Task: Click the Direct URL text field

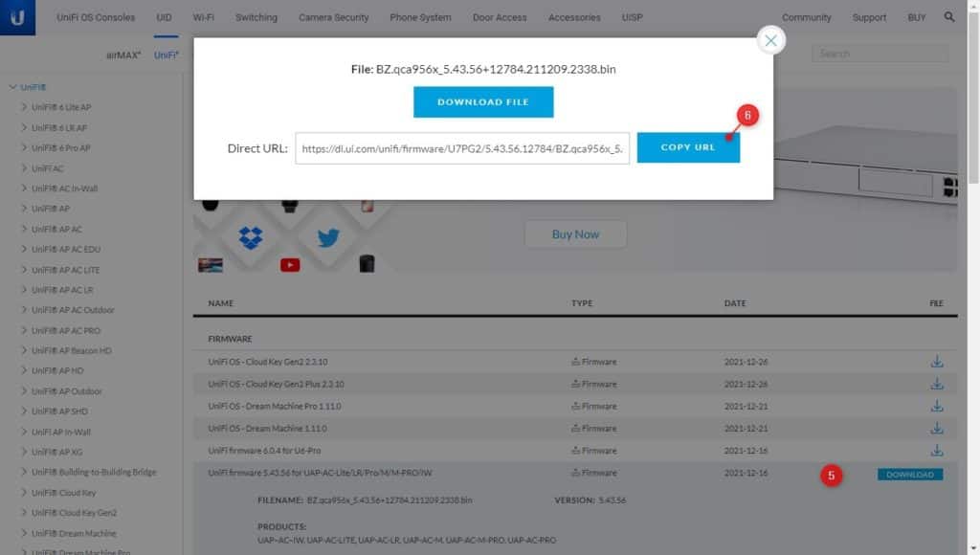Action: coord(462,148)
